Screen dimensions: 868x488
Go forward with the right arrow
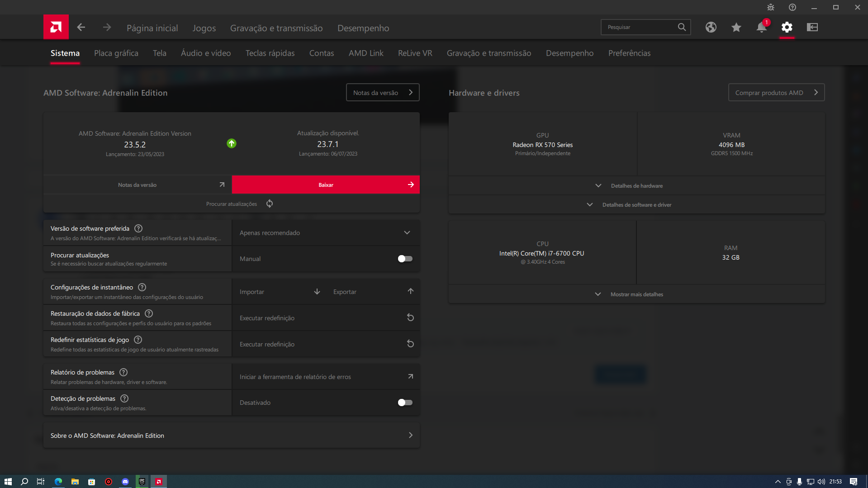(x=107, y=28)
